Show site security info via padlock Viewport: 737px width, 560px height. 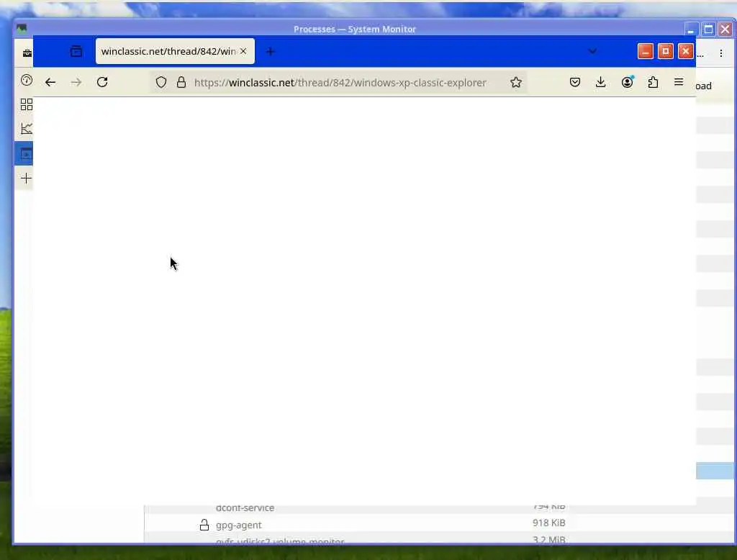pyautogui.click(x=181, y=82)
